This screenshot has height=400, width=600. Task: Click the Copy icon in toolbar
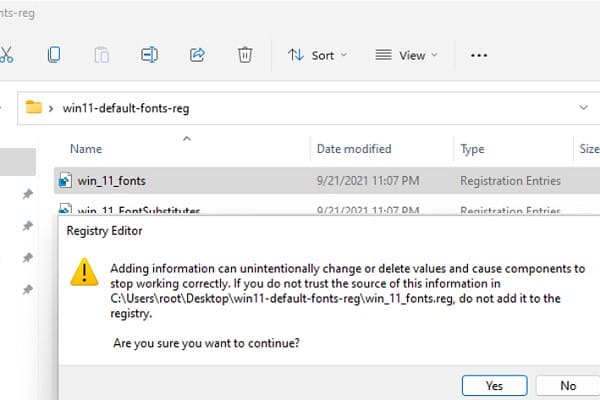point(54,55)
